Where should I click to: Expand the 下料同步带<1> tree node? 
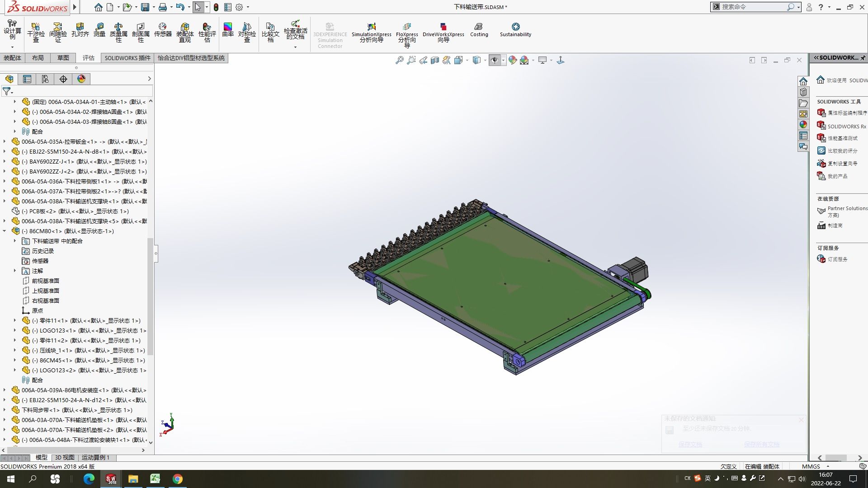pos(5,410)
